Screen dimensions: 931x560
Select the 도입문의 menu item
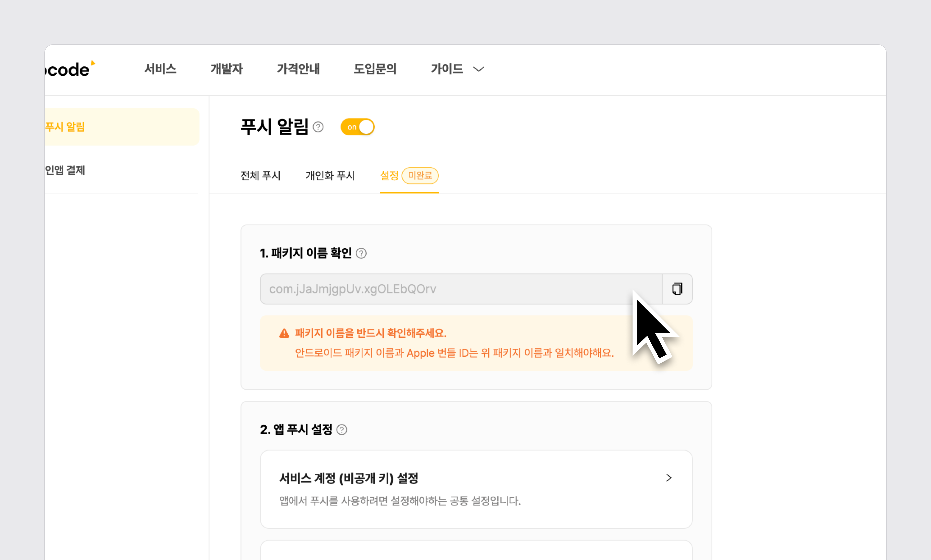pos(375,69)
